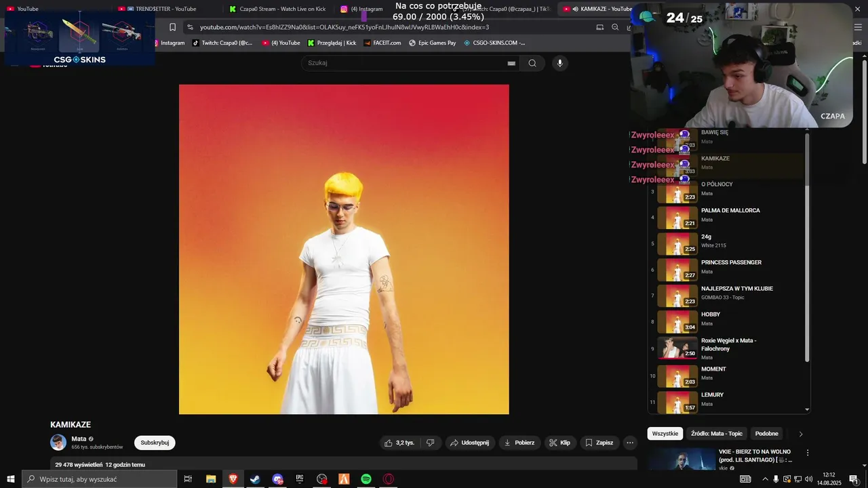This screenshot has height=488, width=868.
Task: Dislike the KAMIKAZE video
Action: point(430,443)
